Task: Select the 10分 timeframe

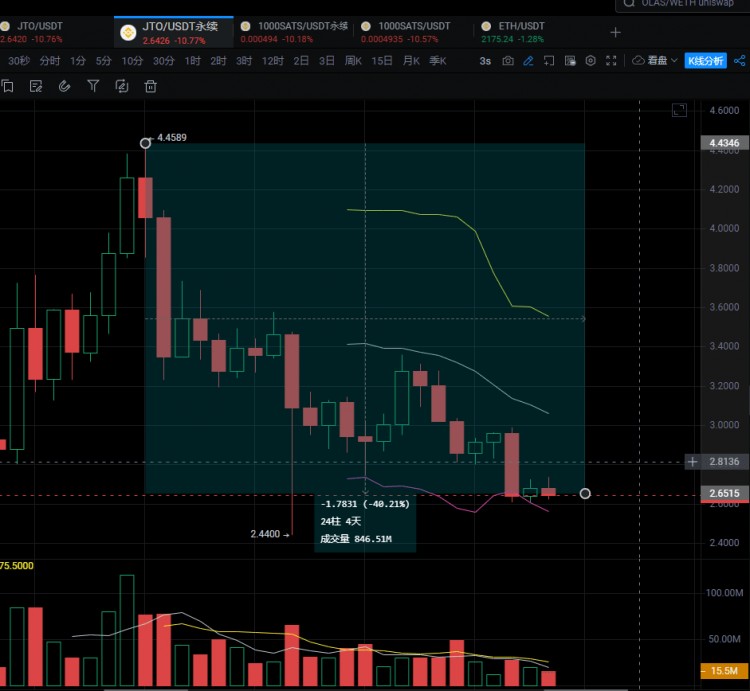Action: point(132,61)
